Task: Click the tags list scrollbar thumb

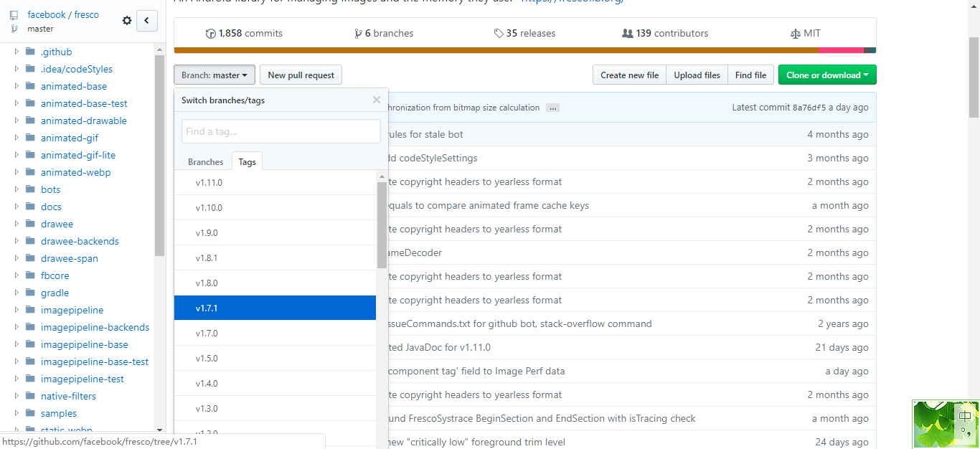Action: 382,225
